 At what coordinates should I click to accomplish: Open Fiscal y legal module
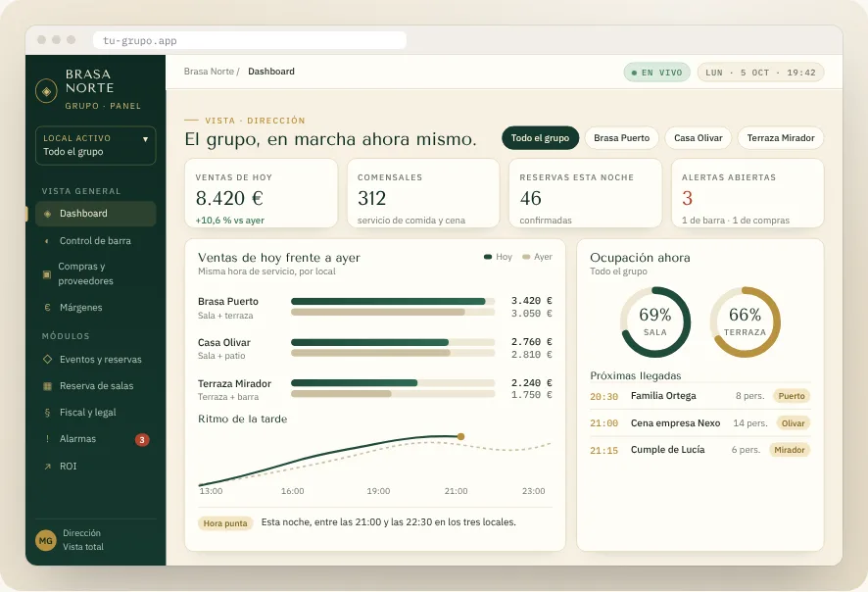[x=96, y=413]
